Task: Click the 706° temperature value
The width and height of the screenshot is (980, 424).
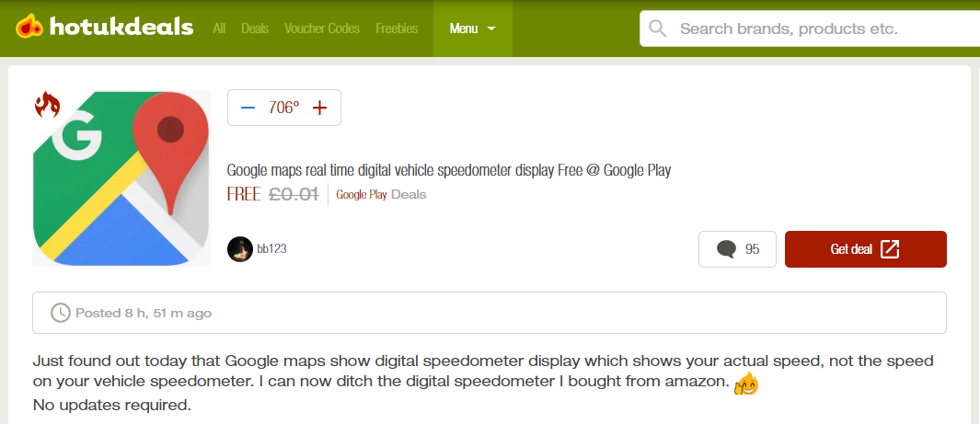Action: coord(283,108)
